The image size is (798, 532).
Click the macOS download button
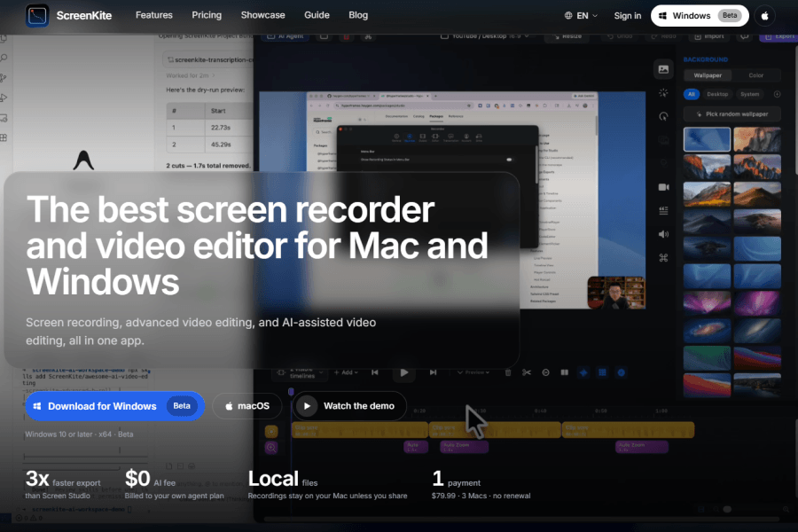coord(247,406)
